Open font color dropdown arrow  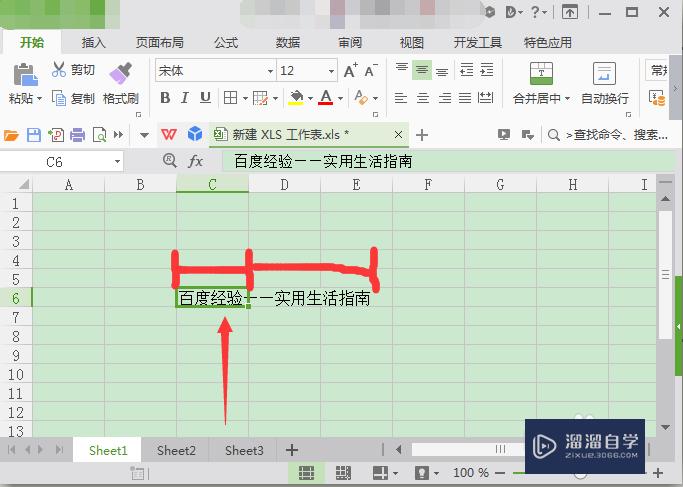[340, 99]
